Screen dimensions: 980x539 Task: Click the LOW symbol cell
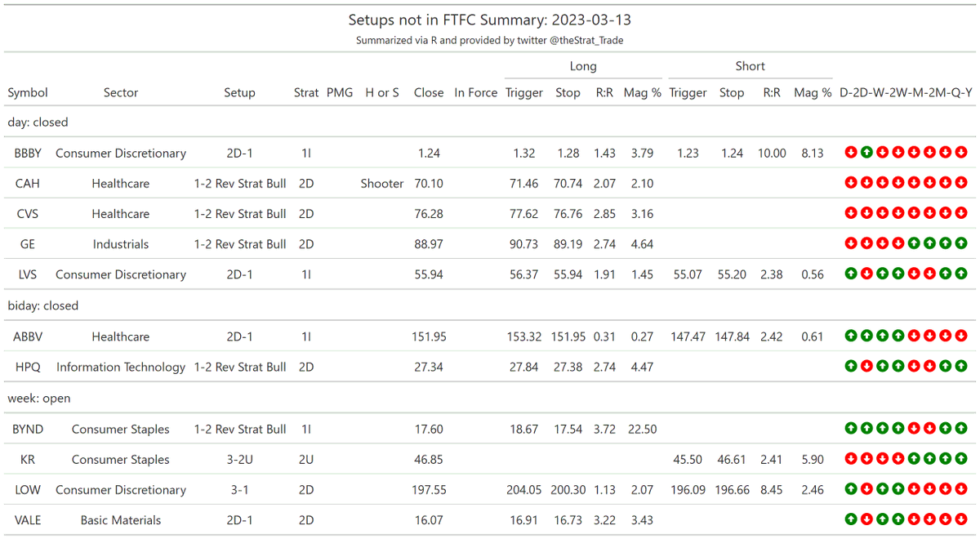[x=28, y=489]
